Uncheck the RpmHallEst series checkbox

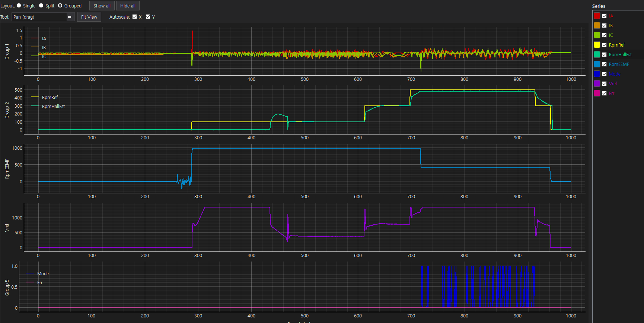tap(605, 54)
